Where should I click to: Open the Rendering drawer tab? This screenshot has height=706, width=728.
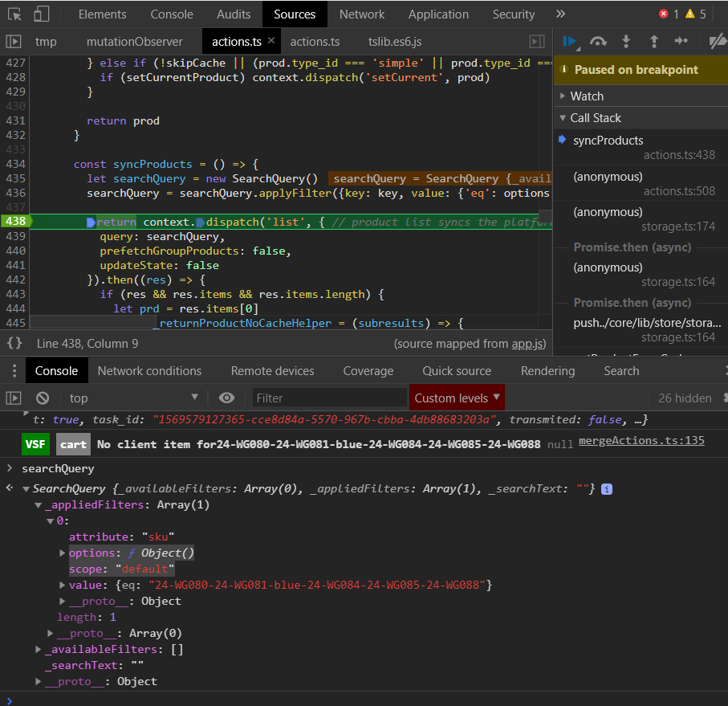point(548,371)
